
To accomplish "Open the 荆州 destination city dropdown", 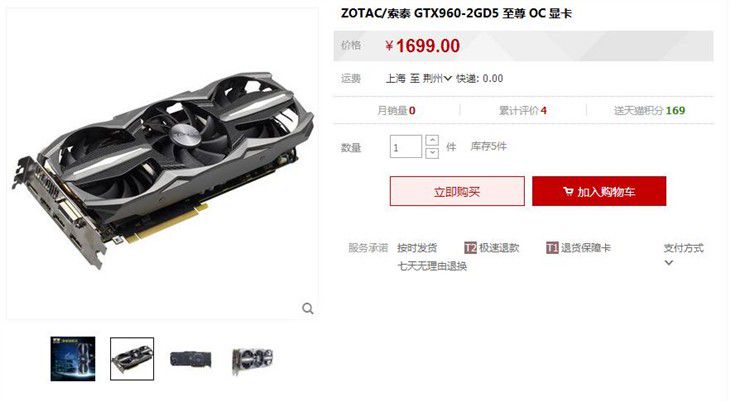I will 438,79.
